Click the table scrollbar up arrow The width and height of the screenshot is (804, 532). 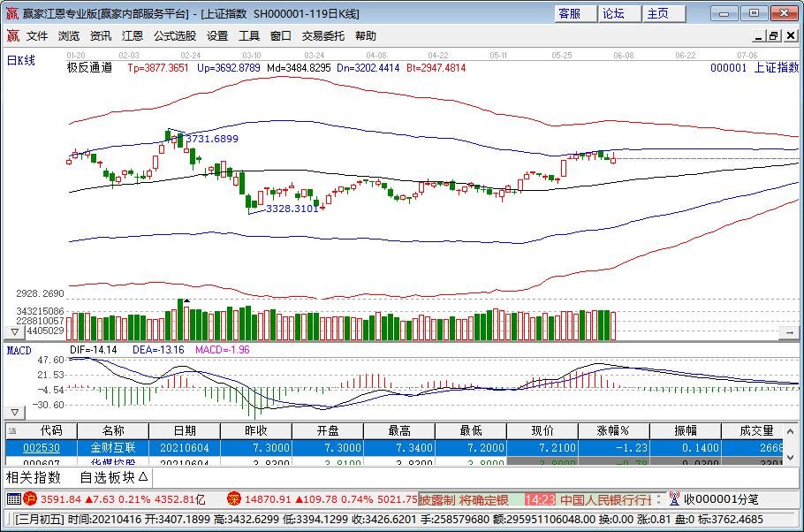pos(790,431)
